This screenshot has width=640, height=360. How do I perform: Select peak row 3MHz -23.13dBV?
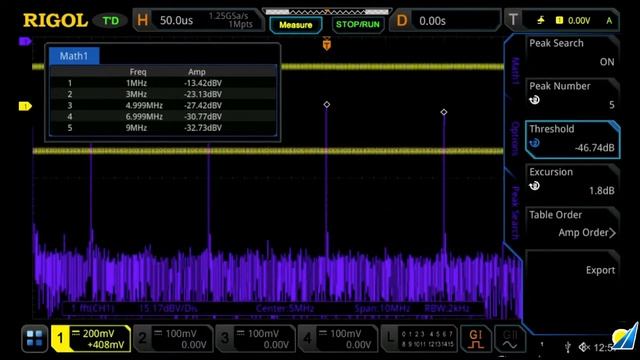[x=163, y=94]
